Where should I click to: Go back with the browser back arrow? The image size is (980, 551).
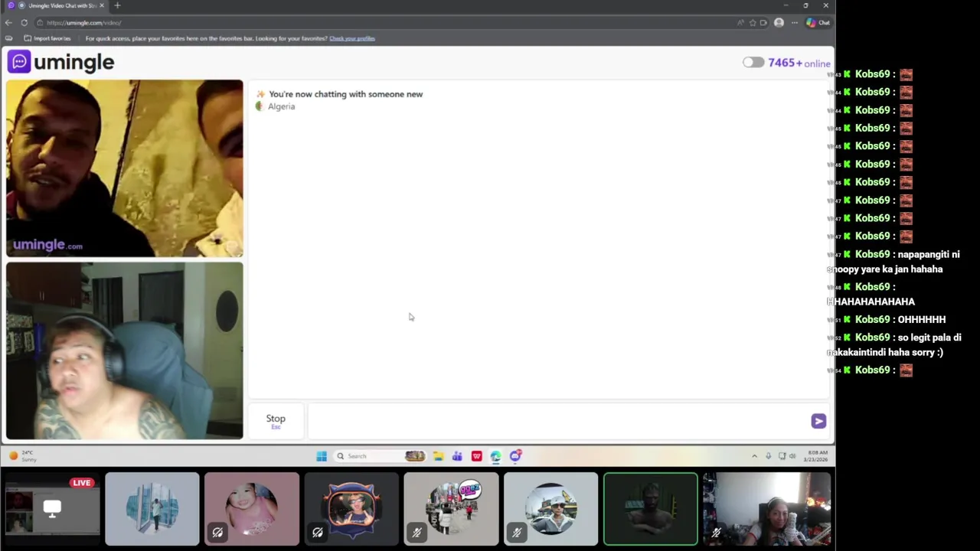point(8,23)
